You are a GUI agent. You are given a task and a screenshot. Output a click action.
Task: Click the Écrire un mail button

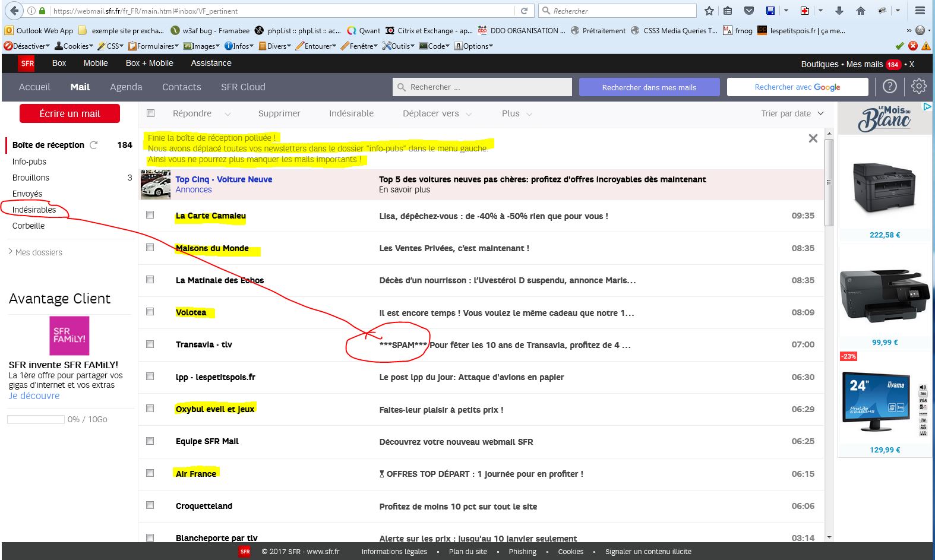coord(70,113)
